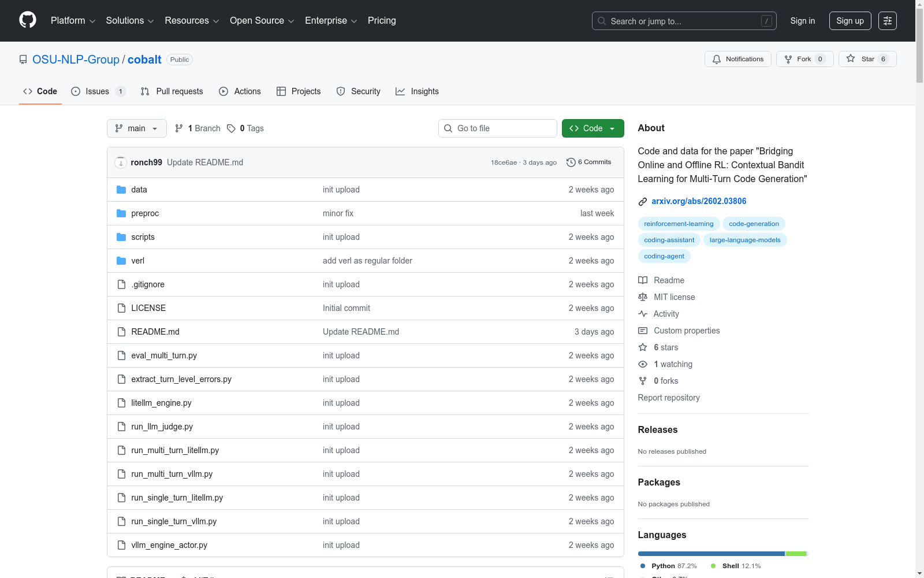Click the LICENSE file icon
Image resolution: width=924 pixels, height=578 pixels.
click(x=121, y=308)
